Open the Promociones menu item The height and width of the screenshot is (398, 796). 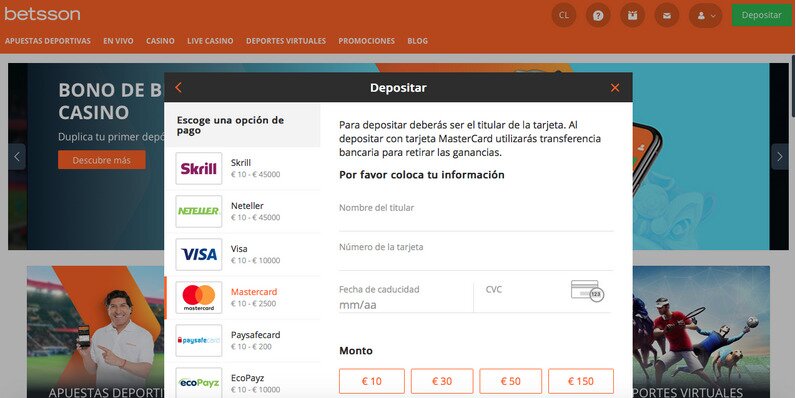pos(367,41)
